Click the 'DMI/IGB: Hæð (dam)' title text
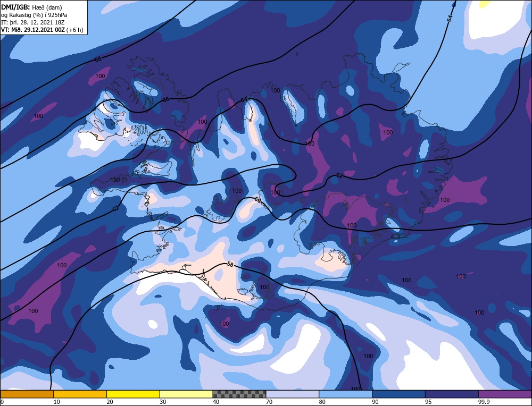Image resolution: width=532 pixels, height=406 pixels. (x=31, y=7)
